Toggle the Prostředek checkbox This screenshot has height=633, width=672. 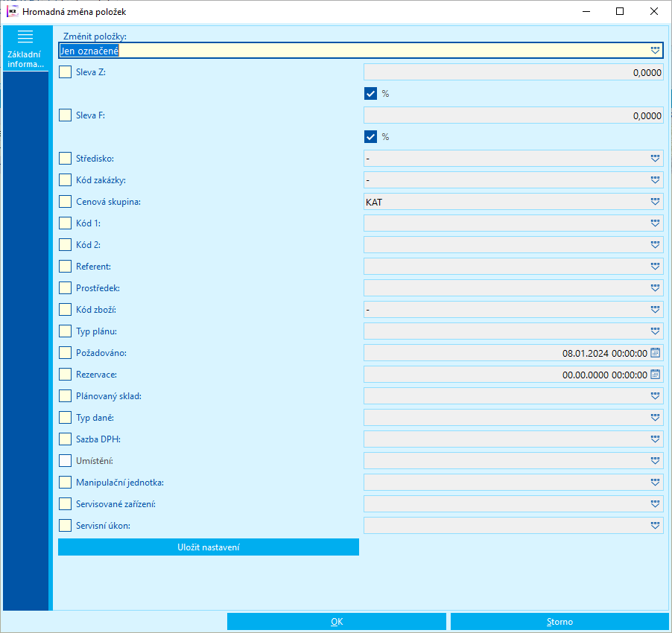65,287
